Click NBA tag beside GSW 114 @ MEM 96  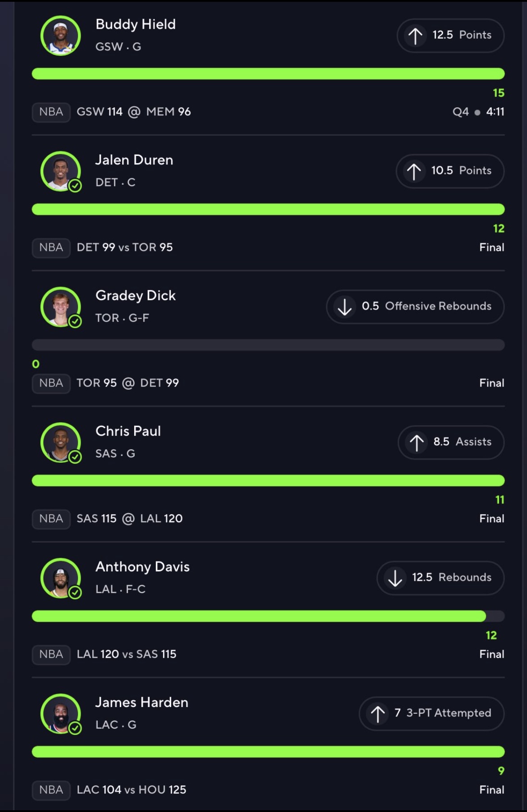[x=51, y=112]
